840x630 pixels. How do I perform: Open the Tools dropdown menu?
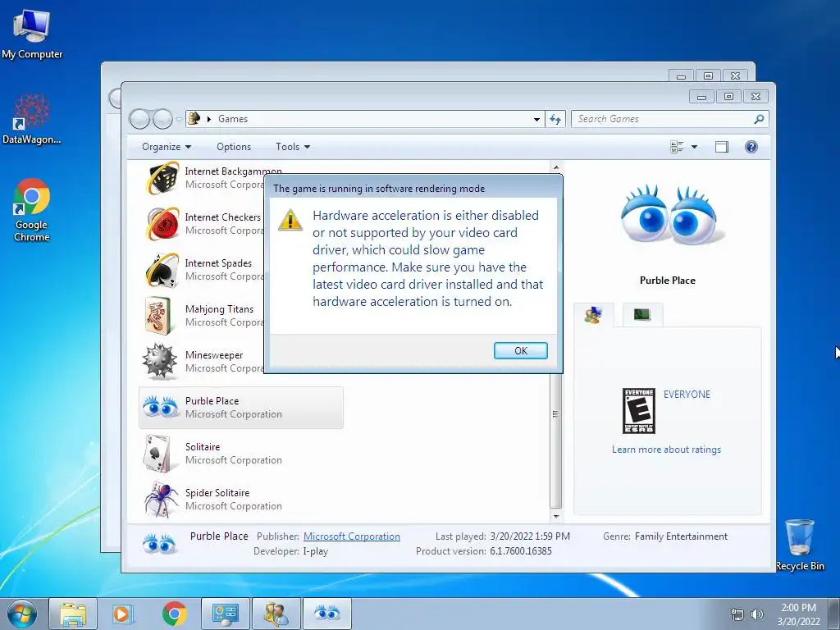[293, 147]
